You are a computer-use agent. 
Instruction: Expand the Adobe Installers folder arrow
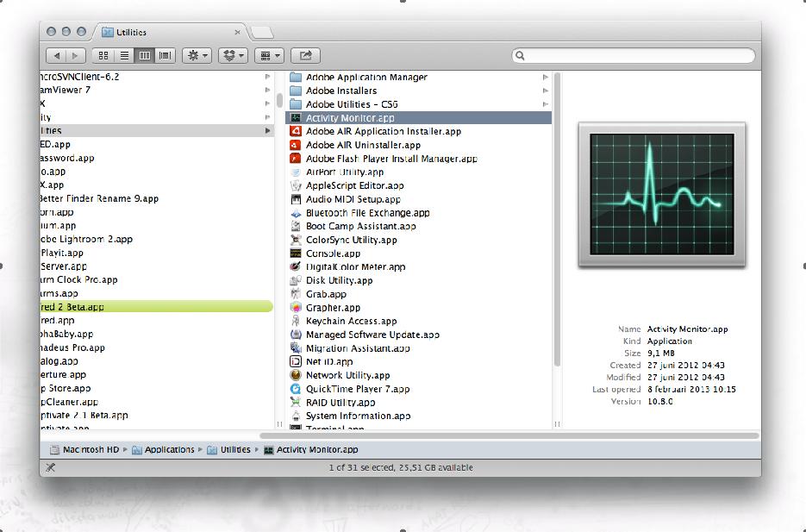545,91
